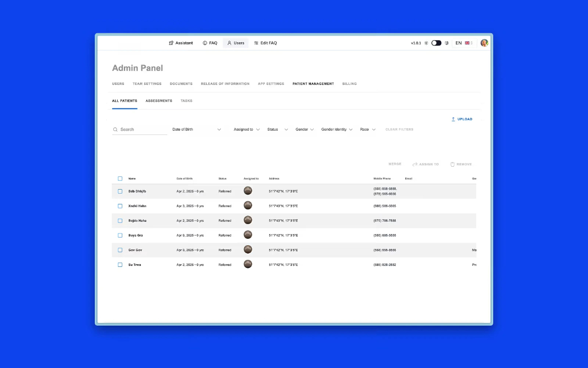Click phone number (585) 828-2882
Image resolution: width=588 pixels, height=368 pixels.
pos(385,265)
